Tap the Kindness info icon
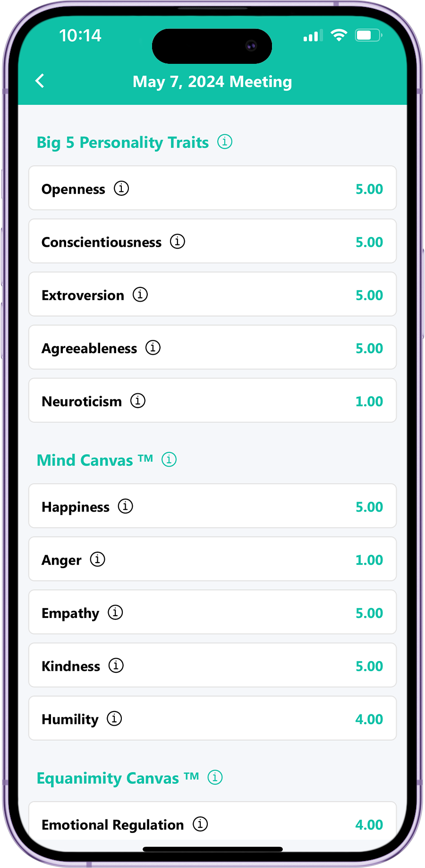The width and height of the screenshot is (425, 868). pos(116,665)
